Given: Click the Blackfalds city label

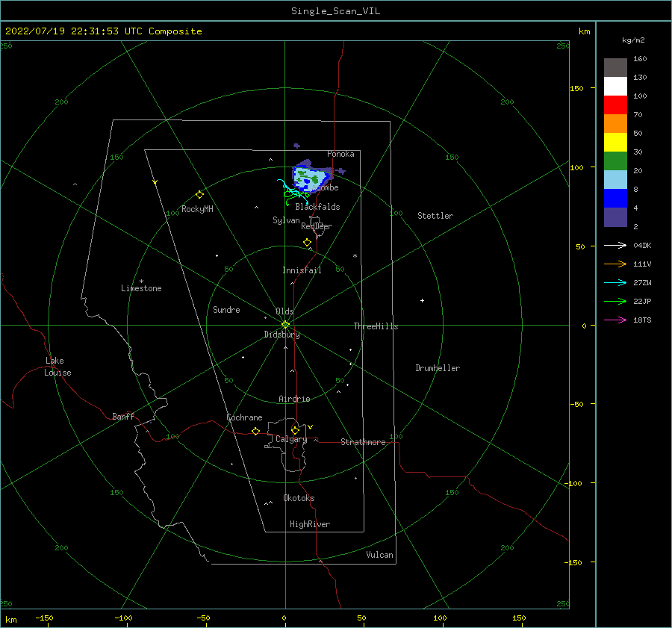Looking at the screenshot, I should [x=317, y=207].
